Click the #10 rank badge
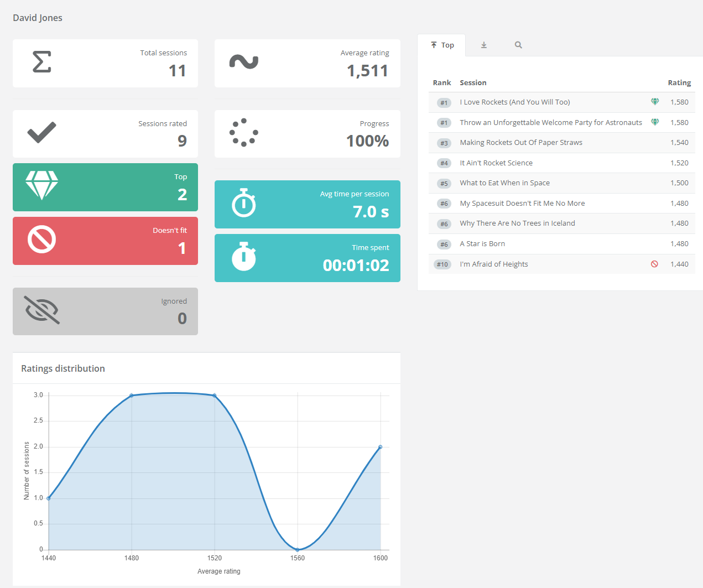The height and width of the screenshot is (588, 703). pos(442,264)
